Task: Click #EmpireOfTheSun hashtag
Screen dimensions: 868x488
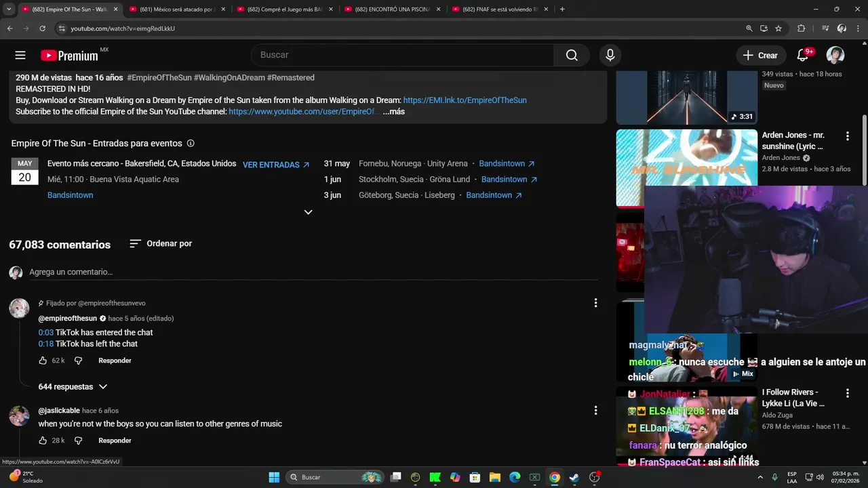Action: [159, 78]
